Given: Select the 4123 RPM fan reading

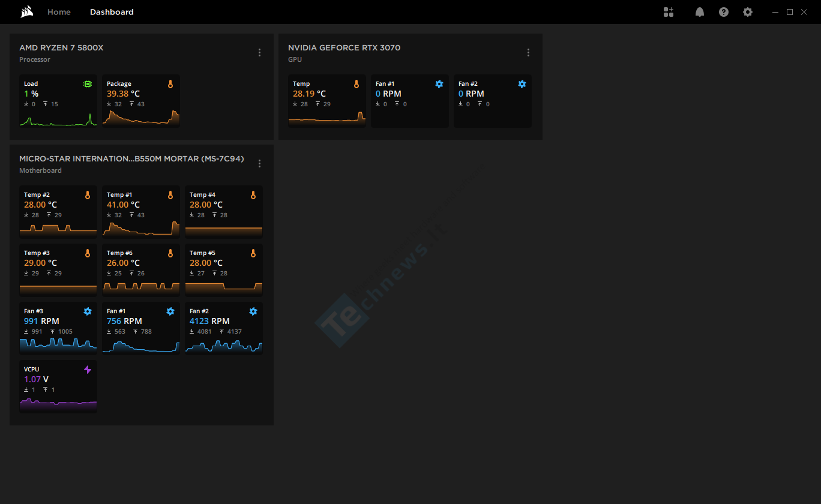Looking at the screenshot, I should [209, 321].
